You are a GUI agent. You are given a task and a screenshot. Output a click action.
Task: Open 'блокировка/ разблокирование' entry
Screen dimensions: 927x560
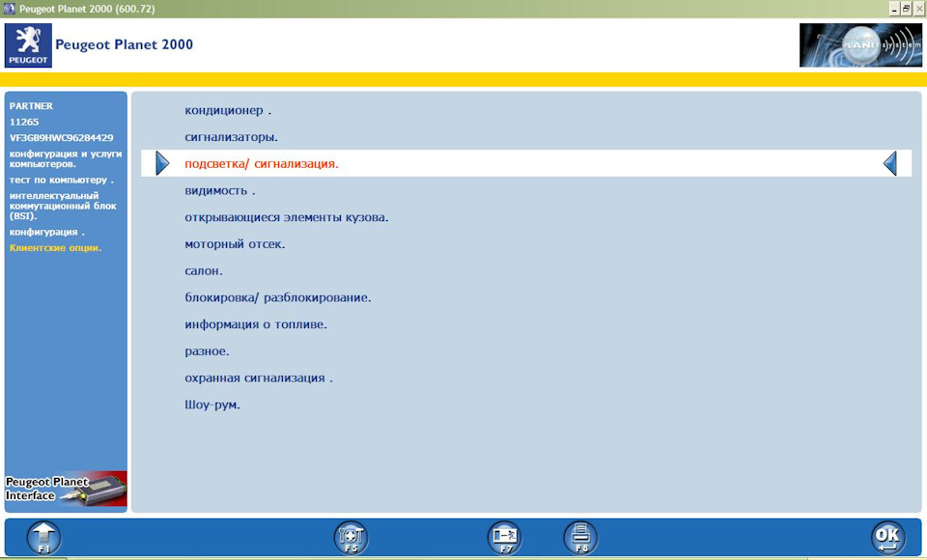click(x=278, y=298)
